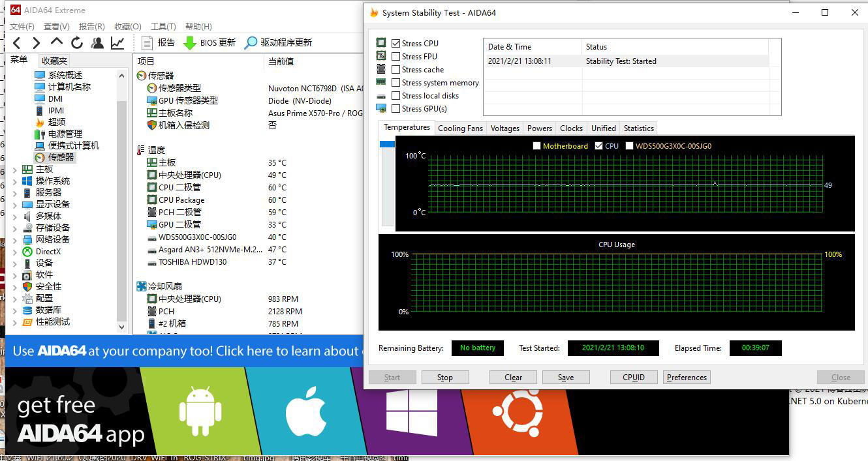
Task: Click the 性能测试 benchmark icon
Action: point(27,321)
